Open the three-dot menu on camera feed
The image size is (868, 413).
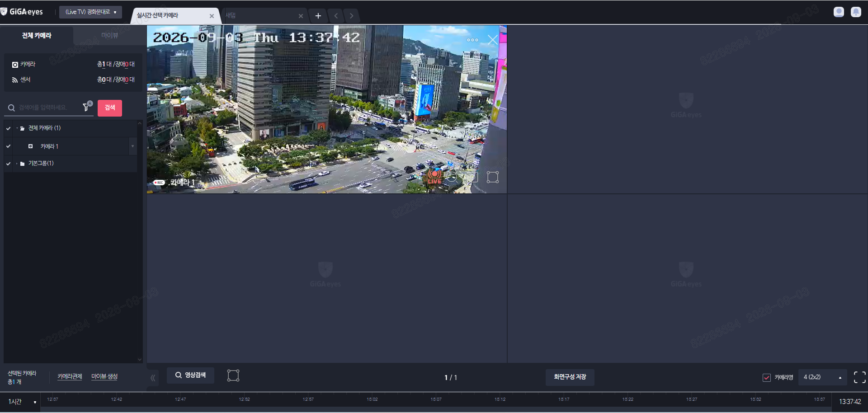pos(472,40)
